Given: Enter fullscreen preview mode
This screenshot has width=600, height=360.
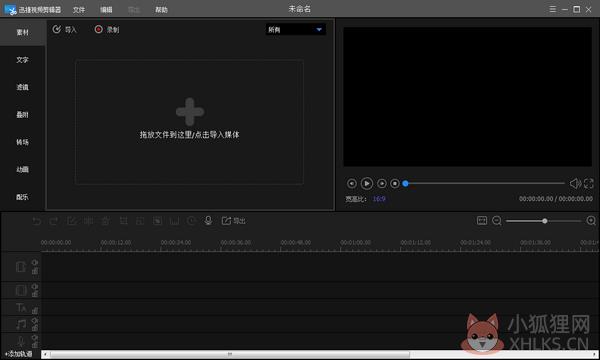Looking at the screenshot, I should (x=589, y=184).
